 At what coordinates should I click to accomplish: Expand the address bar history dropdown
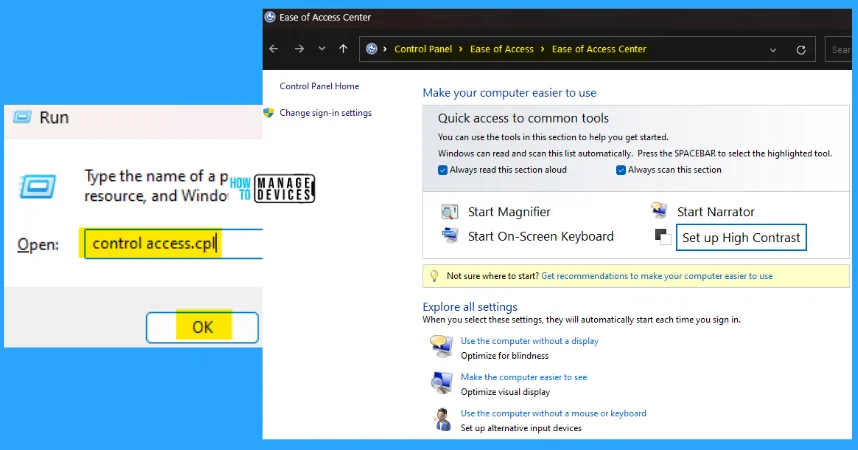[x=773, y=50]
